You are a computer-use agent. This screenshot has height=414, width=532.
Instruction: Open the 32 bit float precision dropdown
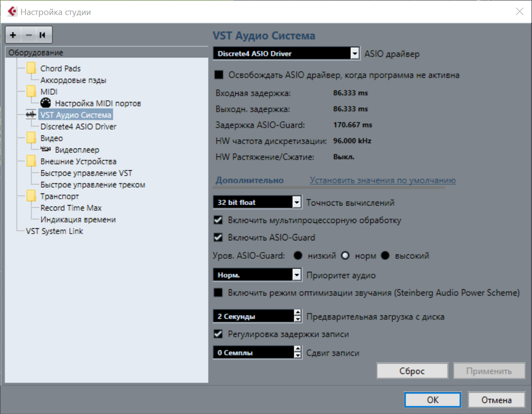pyautogui.click(x=297, y=203)
